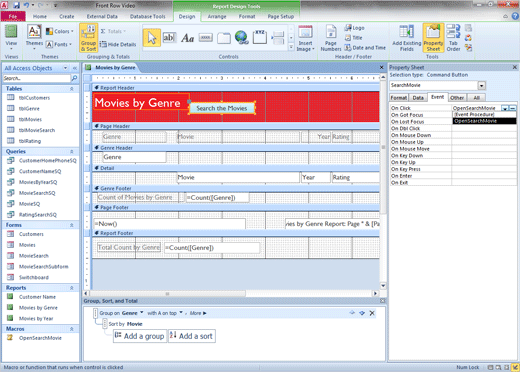Image resolution: width=520 pixels, height=372 pixels.
Task: Select the Switchboard form
Action: pyautogui.click(x=34, y=277)
